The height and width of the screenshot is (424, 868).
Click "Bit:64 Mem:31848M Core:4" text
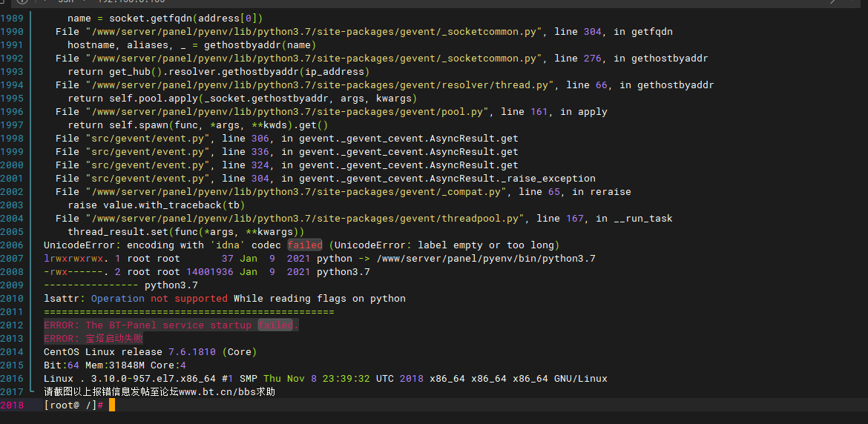point(115,365)
